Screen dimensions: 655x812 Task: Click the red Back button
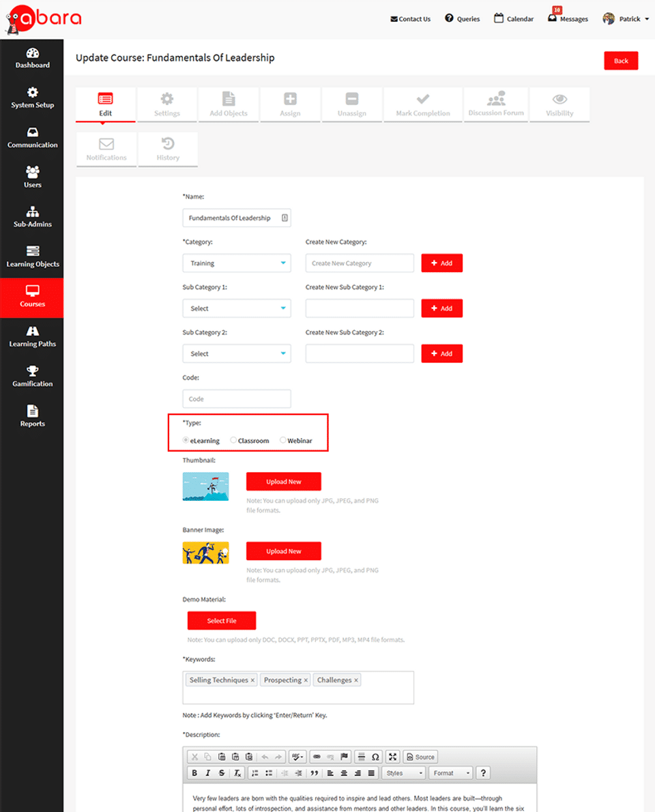pos(621,61)
